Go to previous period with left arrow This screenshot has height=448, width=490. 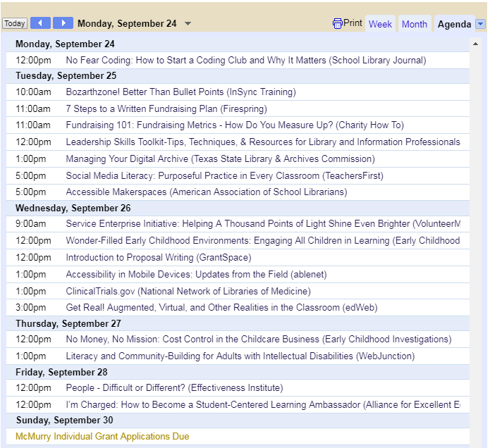(40, 23)
